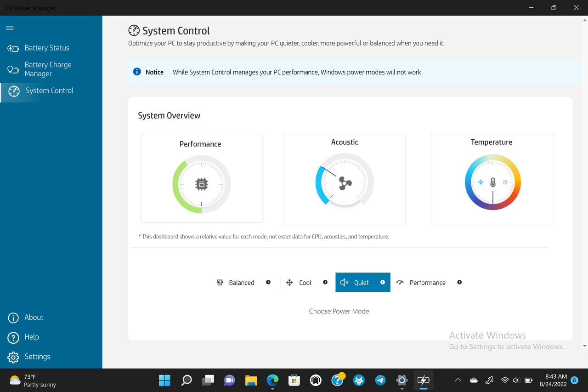Show info for Cool mode
Screen dimensions: 588x392
pos(325,282)
